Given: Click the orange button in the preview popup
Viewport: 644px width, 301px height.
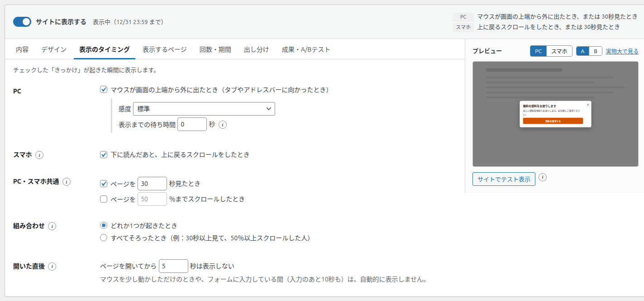Looking at the screenshot, I should pos(553,121).
